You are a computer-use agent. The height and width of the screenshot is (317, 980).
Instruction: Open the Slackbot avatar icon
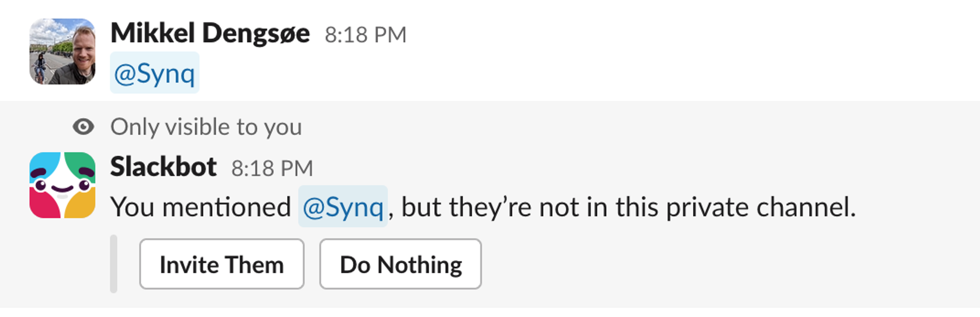point(62,185)
